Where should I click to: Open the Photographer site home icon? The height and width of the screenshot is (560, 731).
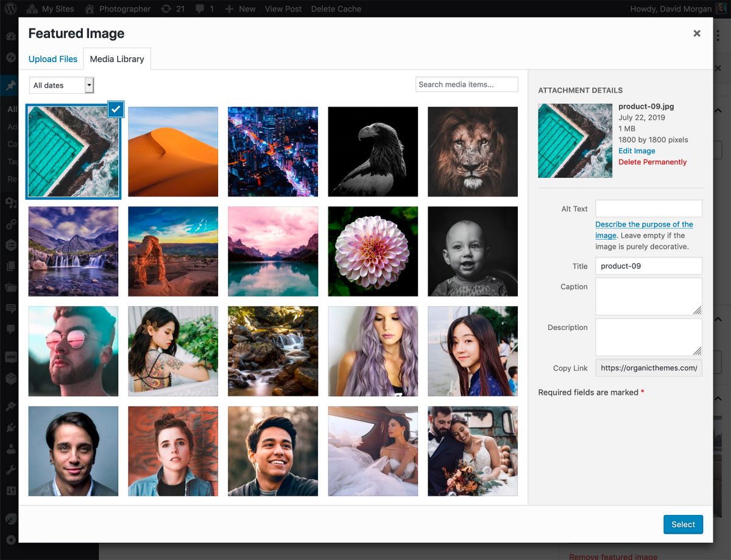(90, 9)
